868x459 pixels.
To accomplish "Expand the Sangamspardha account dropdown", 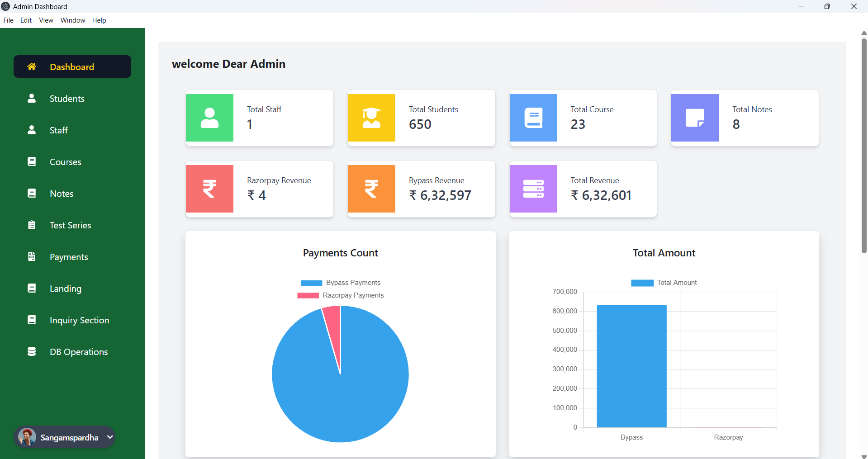I will tap(110, 437).
